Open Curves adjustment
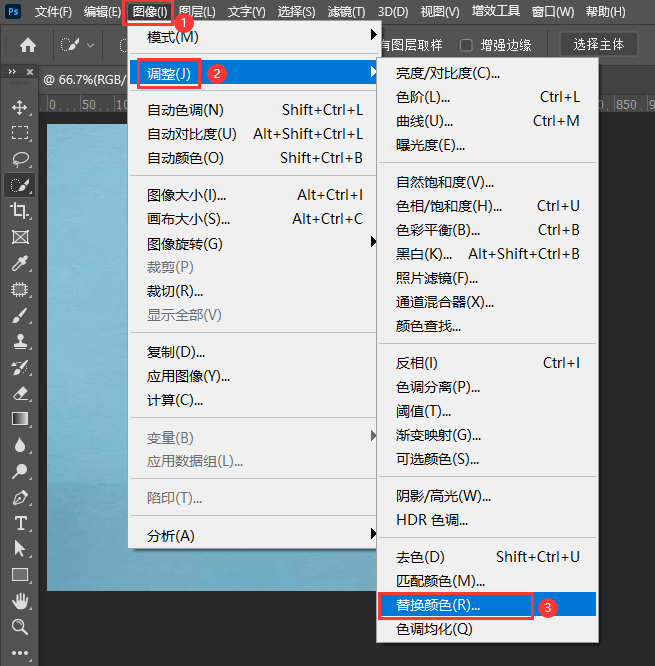 [488, 121]
